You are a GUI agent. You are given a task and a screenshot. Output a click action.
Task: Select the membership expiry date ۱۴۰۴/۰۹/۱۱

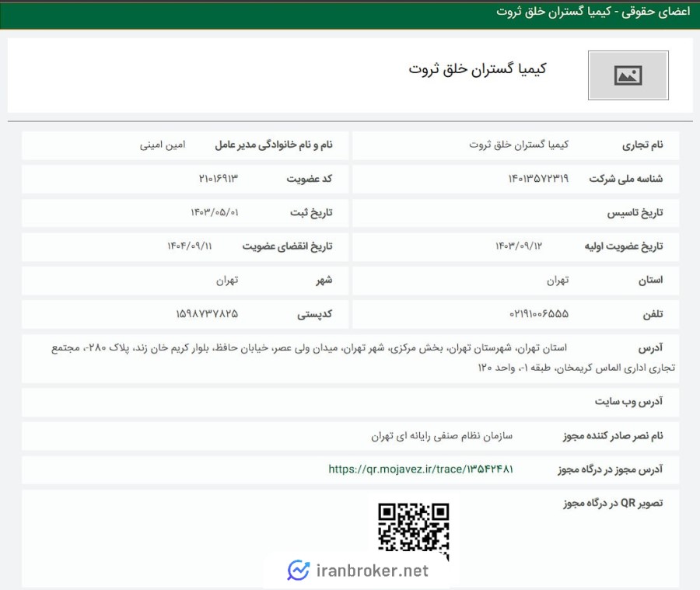pyautogui.click(x=190, y=246)
